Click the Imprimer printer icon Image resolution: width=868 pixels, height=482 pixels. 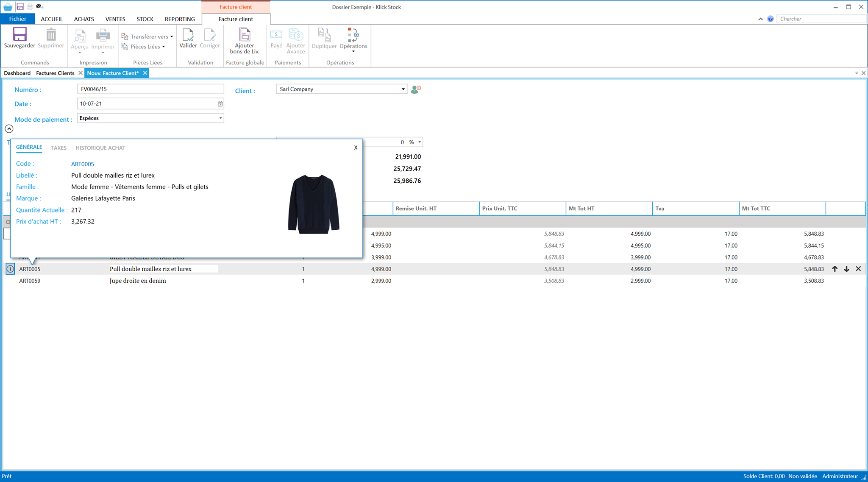[x=103, y=35]
